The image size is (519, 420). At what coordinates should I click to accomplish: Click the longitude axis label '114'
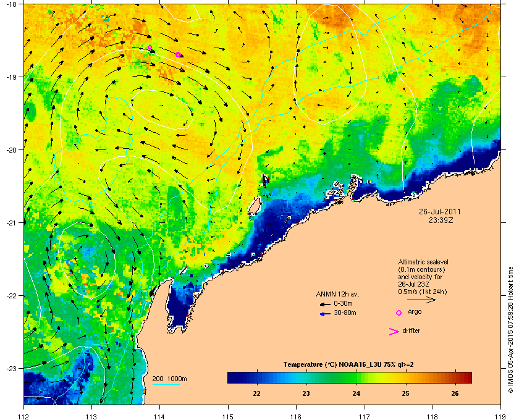coord(160,417)
